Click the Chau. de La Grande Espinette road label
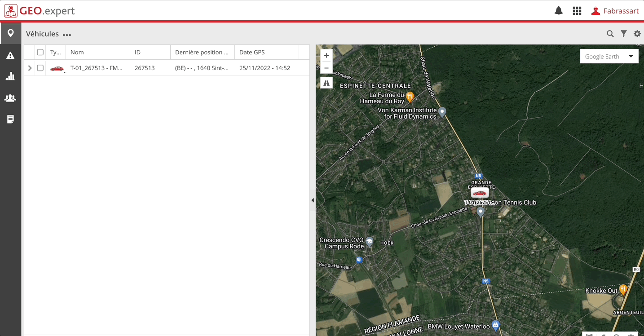 tap(439, 218)
